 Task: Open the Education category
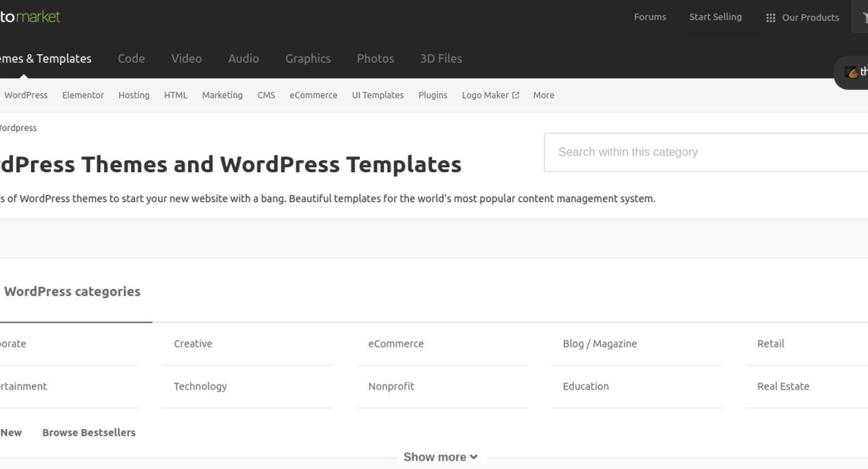(x=586, y=386)
